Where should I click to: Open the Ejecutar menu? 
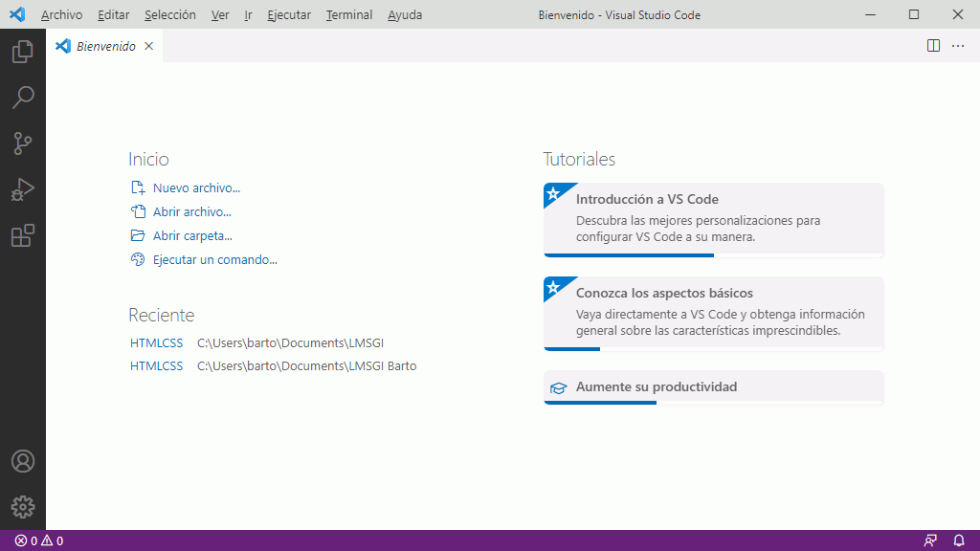click(x=289, y=14)
